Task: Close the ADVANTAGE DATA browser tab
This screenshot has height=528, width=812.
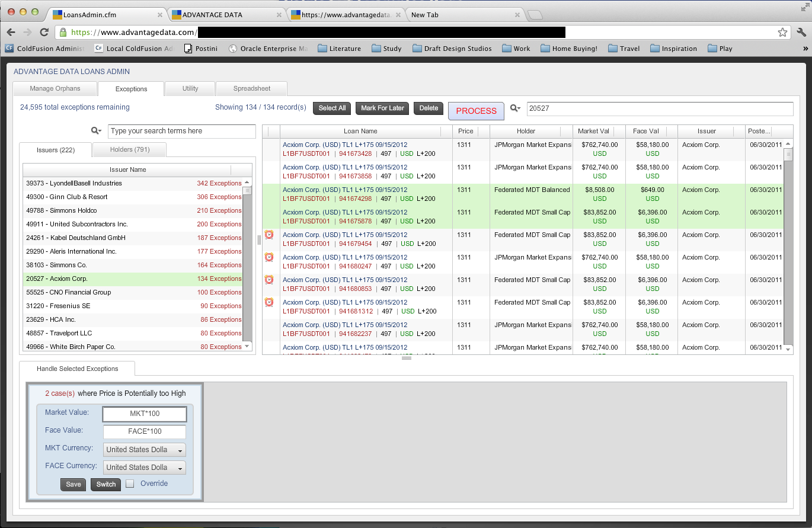Action: pyautogui.click(x=280, y=15)
